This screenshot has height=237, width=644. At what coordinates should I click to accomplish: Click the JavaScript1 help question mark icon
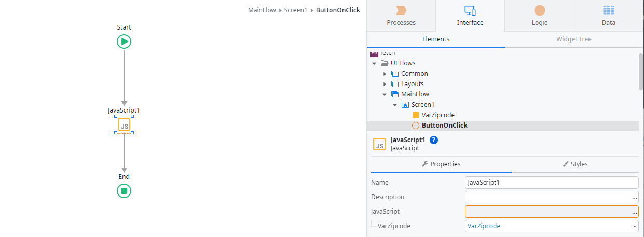click(434, 140)
